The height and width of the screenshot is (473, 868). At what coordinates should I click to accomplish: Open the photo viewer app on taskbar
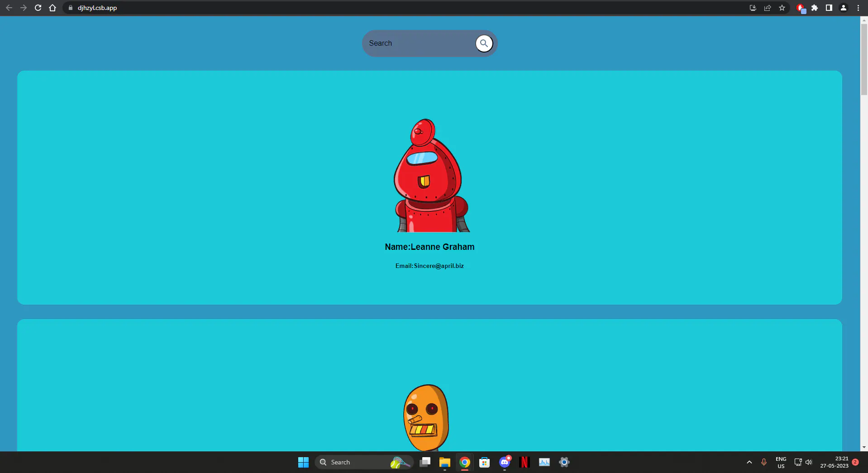[x=544, y=462]
